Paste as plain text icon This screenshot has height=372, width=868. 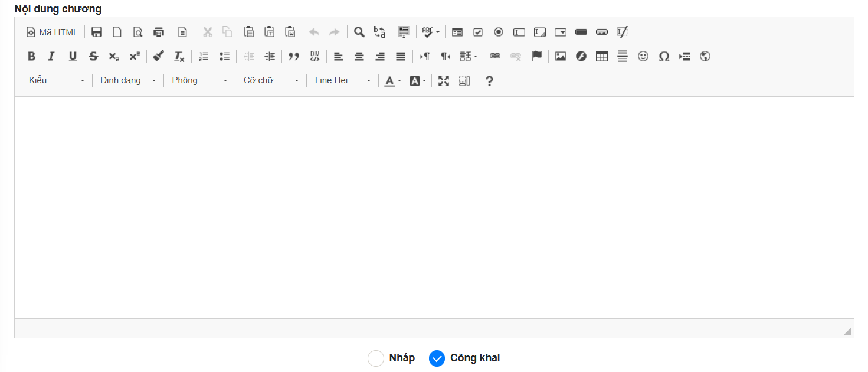(269, 32)
